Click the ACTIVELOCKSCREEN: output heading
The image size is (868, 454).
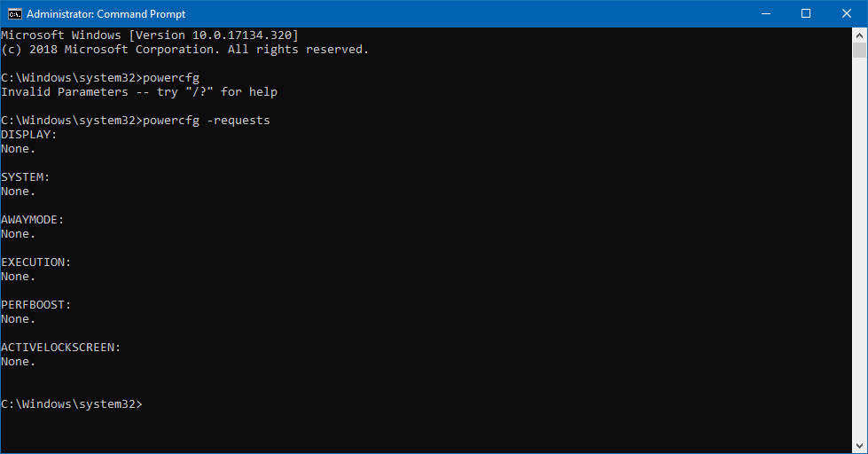coord(61,348)
